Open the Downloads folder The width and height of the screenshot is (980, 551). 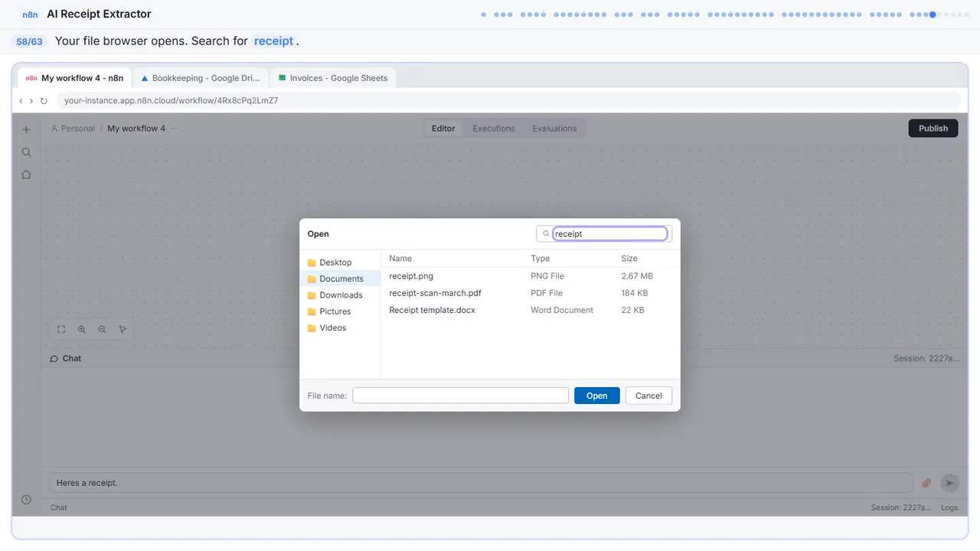point(340,295)
